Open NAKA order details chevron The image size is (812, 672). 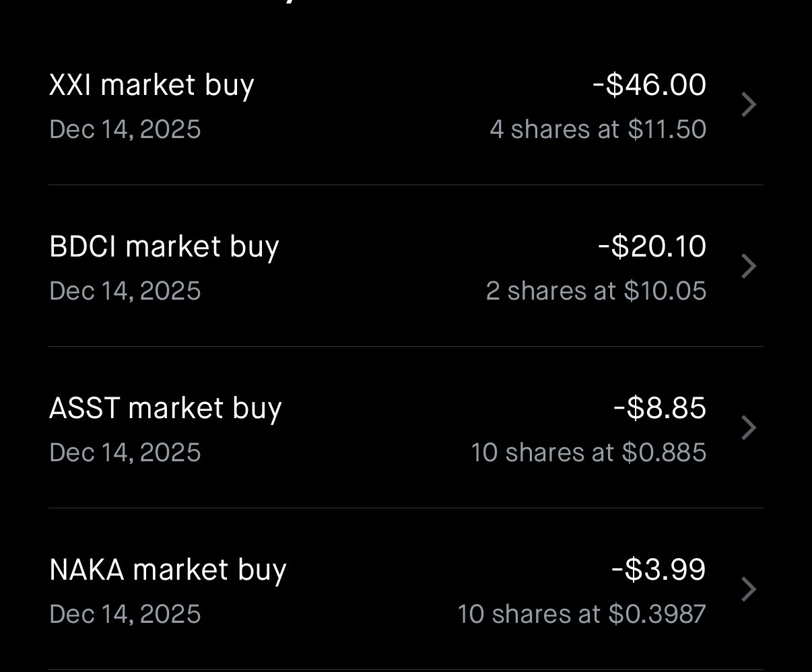pos(749,590)
